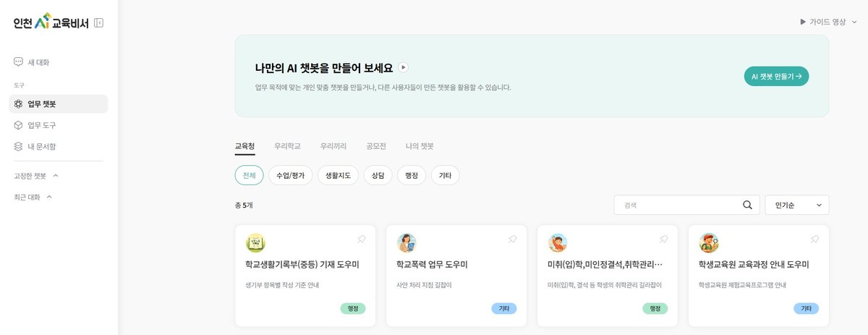Click the chatbot search input field

click(676, 205)
